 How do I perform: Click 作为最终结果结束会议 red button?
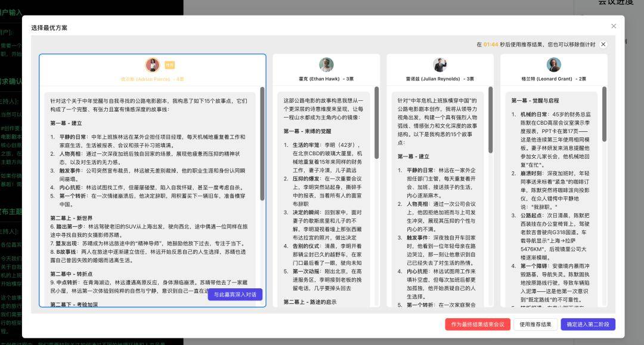tap(478, 324)
